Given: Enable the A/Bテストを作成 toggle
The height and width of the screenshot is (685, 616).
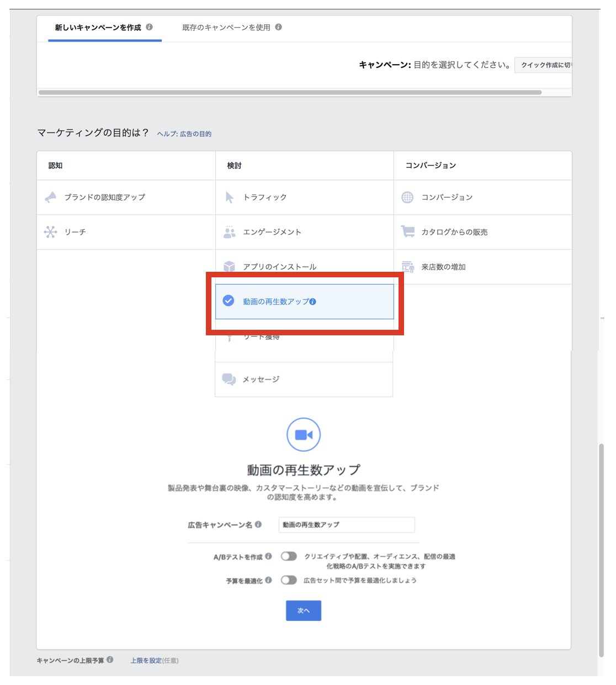Looking at the screenshot, I should click(x=289, y=556).
